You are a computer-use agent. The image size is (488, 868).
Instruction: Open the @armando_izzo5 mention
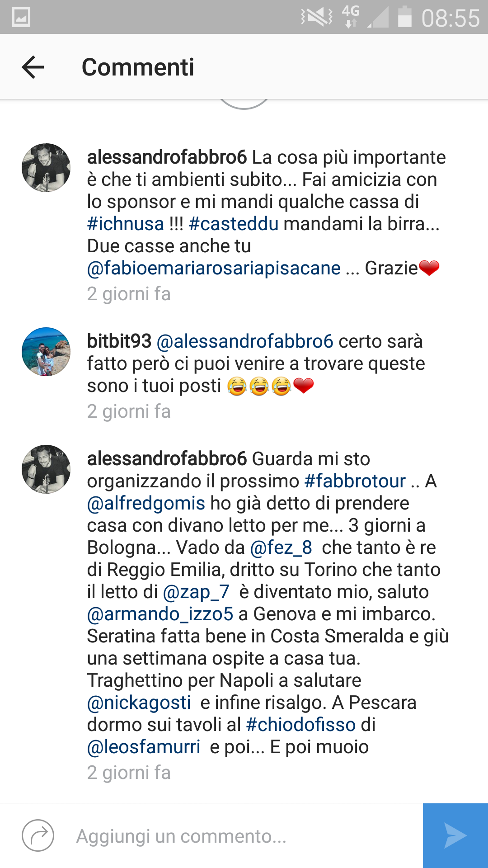(160, 614)
